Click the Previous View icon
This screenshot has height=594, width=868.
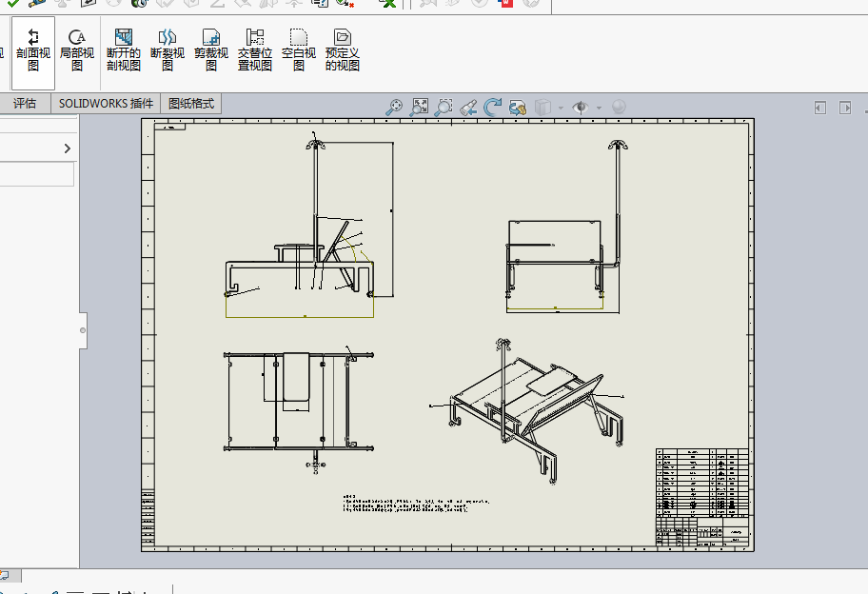pos(468,107)
